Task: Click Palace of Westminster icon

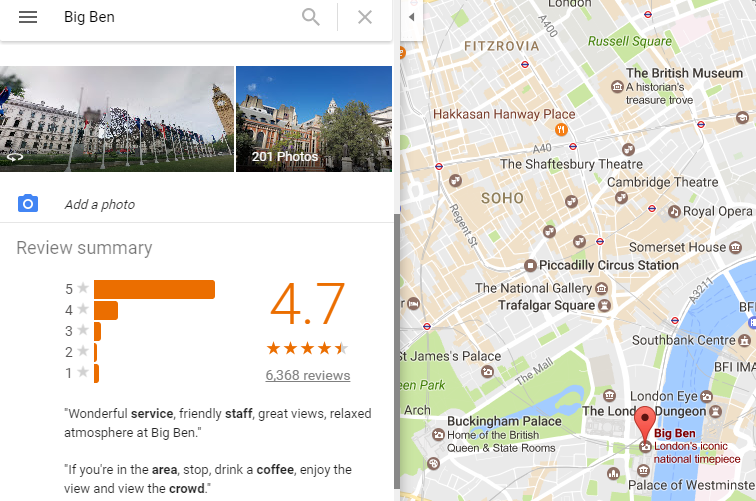Action: tap(643, 470)
